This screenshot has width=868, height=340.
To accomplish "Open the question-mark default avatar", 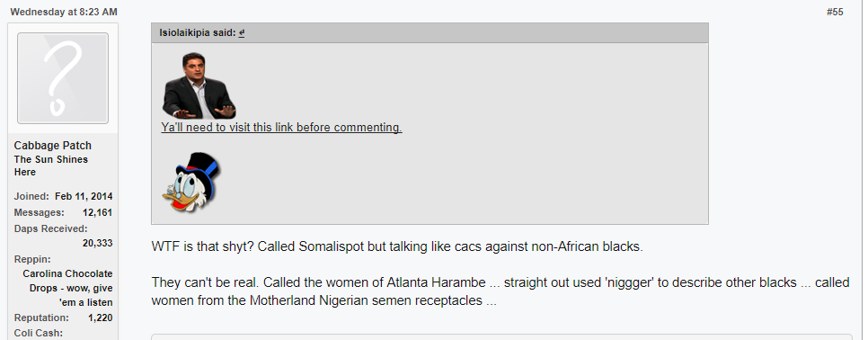I will coord(63,78).
